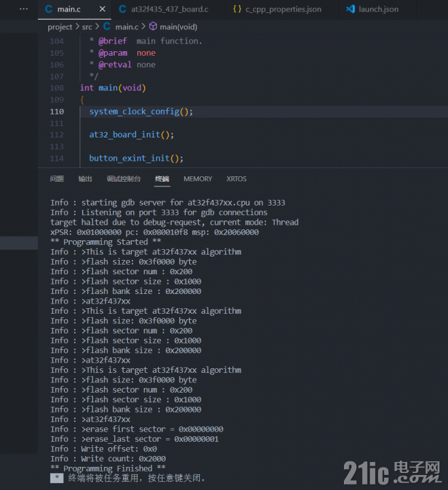Open the MEMORY panel tab
Screen dimensions: 448x490
tap(198, 179)
